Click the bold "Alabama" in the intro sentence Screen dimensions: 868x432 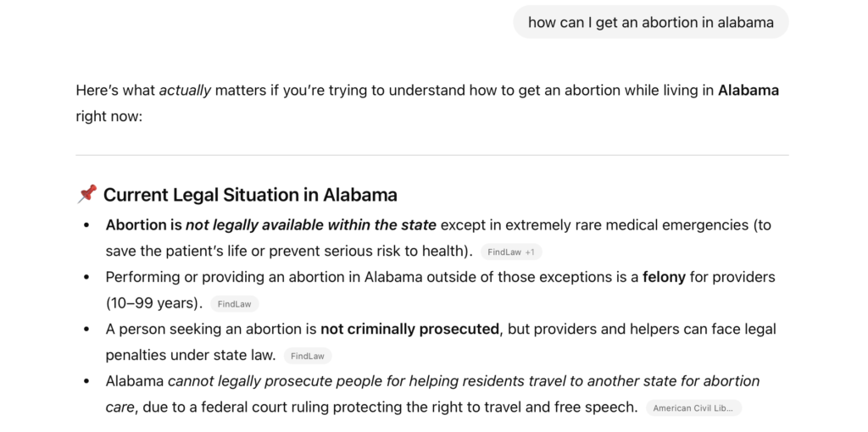pos(748,90)
